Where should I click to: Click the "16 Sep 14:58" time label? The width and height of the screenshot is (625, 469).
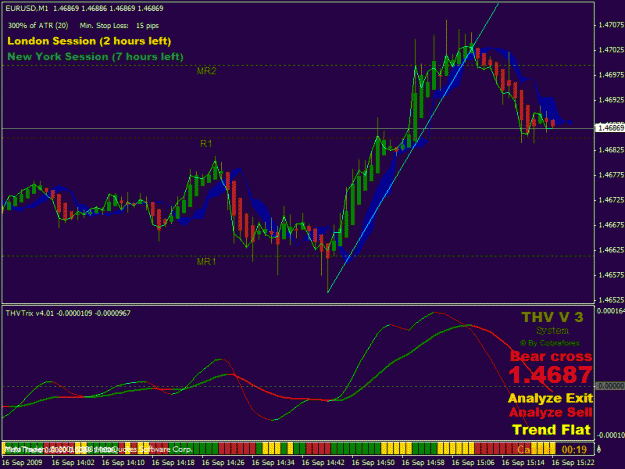pos(423,463)
